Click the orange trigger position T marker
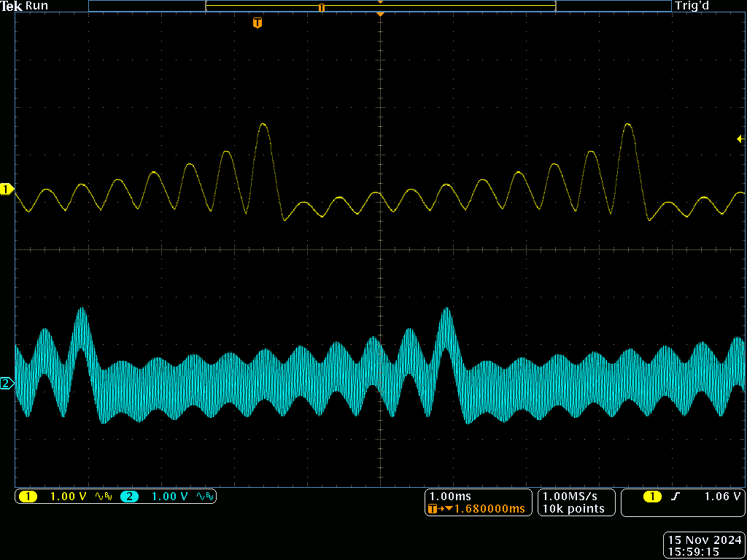Viewport: 747px width, 560px height. click(x=257, y=23)
